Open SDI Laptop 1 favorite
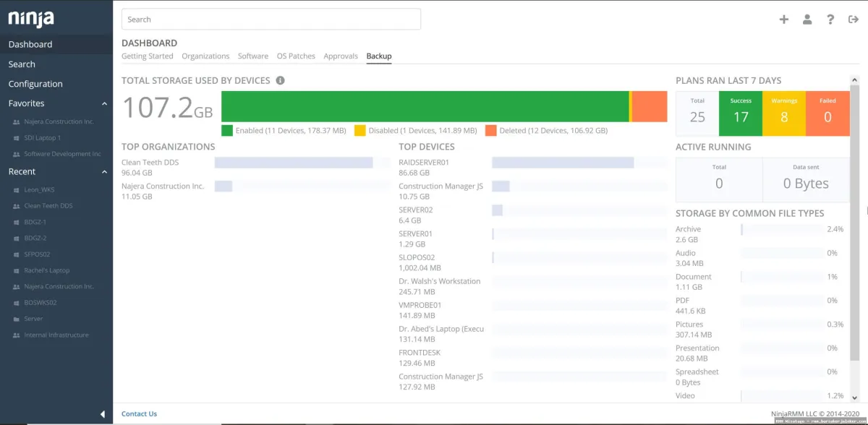 coord(42,138)
